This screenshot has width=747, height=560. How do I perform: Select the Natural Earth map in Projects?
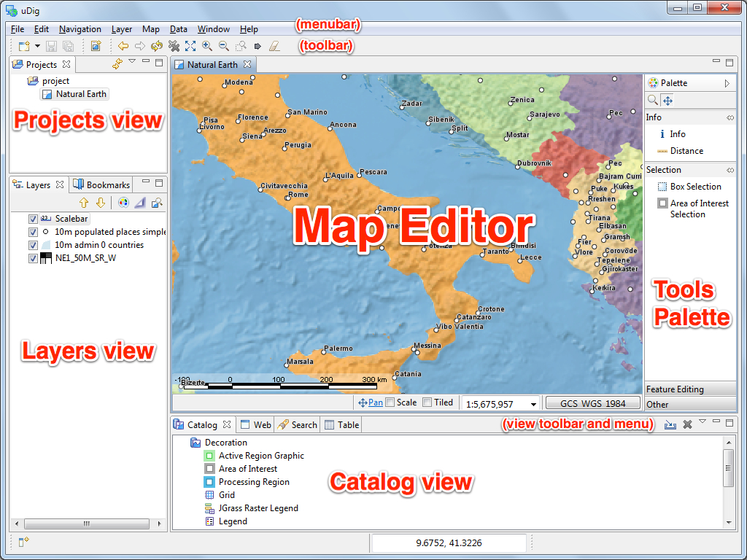tap(75, 94)
